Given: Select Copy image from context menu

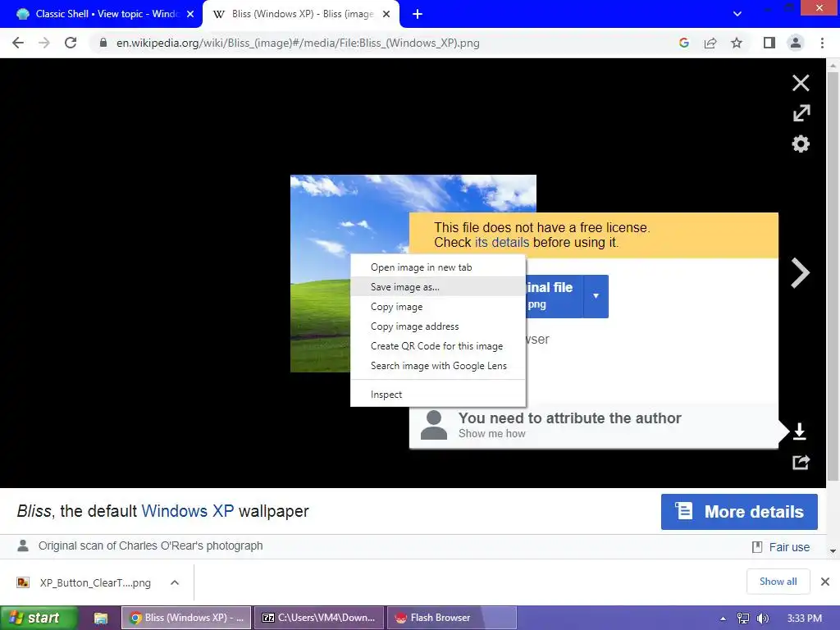Looking at the screenshot, I should point(438,307).
